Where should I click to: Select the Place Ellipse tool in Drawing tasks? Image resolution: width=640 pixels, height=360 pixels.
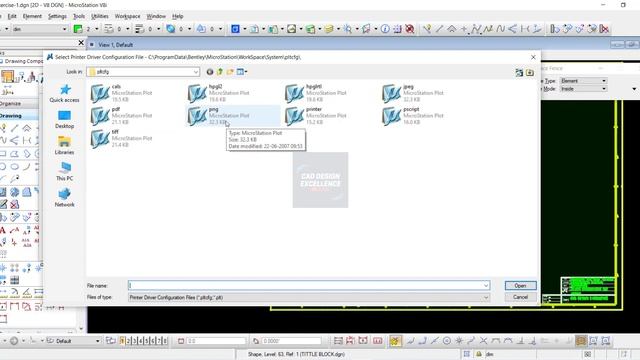pos(15,167)
